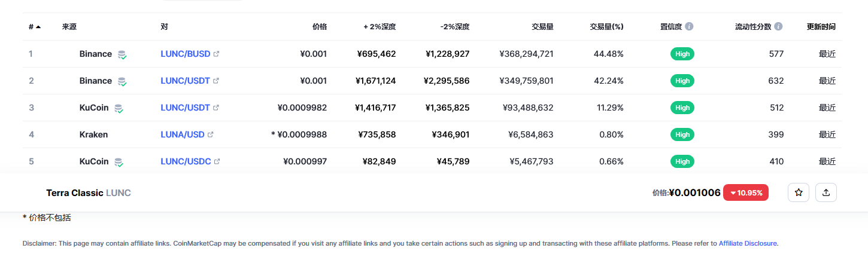Open the KuCoin LUNC/USDT pair link
The image size is (868, 257).
[x=185, y=108]
